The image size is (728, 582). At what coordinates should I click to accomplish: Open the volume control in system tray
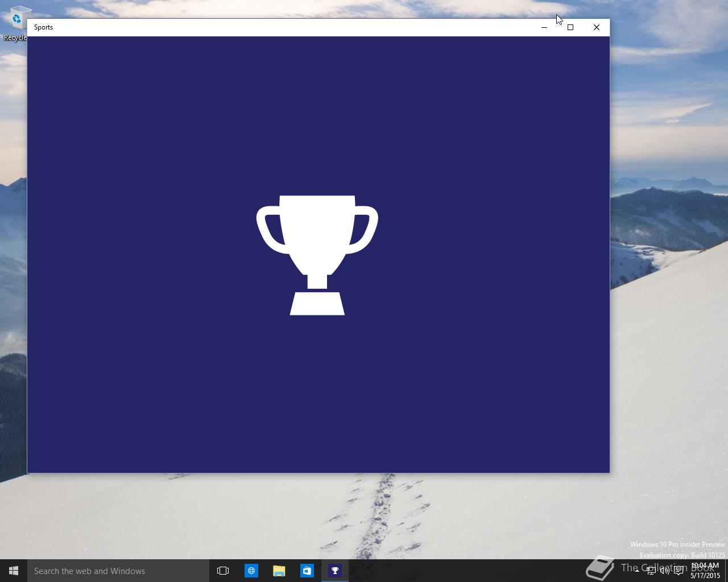(x=664, y=571)
